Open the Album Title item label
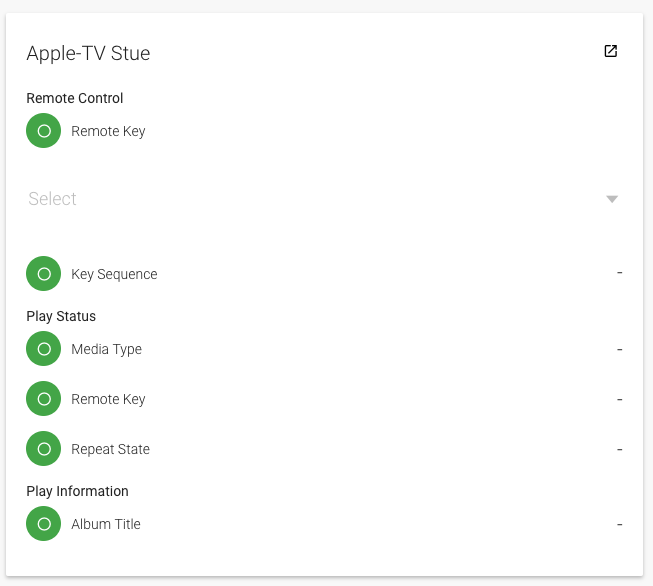 [x=105, y=524]
